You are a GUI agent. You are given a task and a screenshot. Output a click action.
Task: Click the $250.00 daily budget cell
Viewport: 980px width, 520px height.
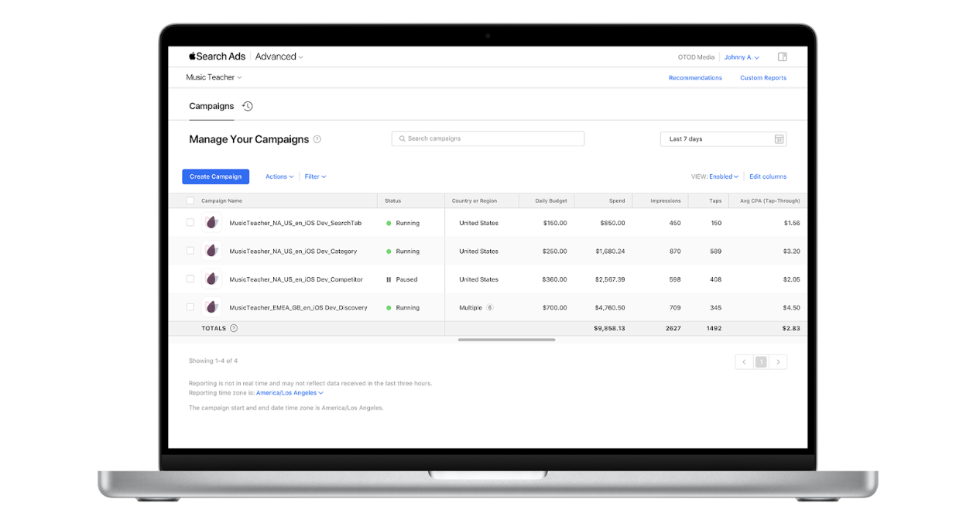(x=554, y=251)
